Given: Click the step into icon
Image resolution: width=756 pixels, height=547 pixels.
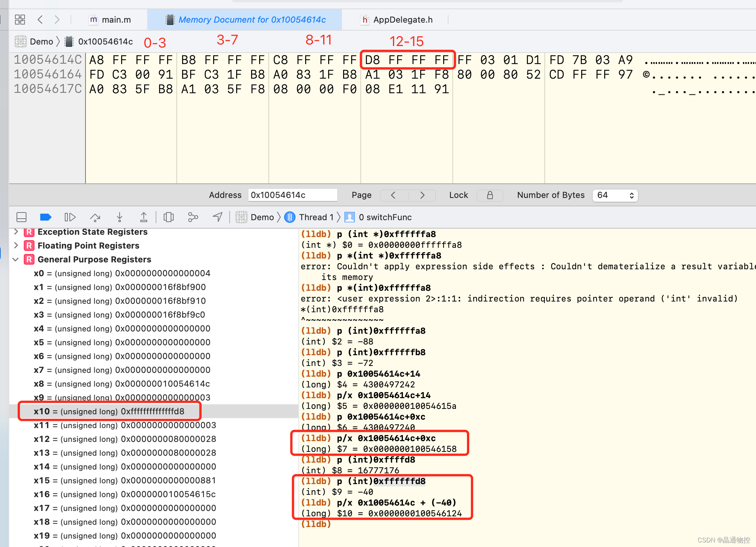Looking at the screenshot, I should point(120,217).
